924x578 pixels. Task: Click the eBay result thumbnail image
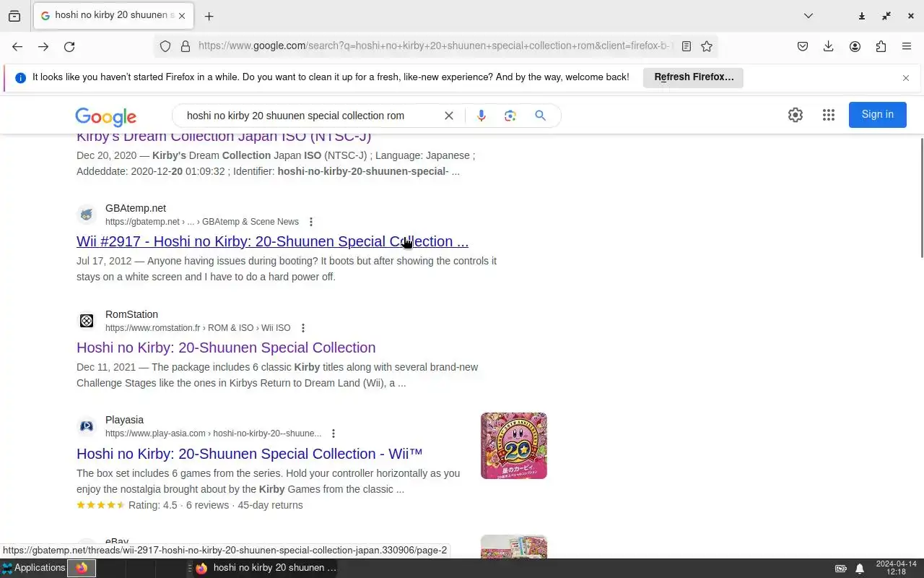[x=514, y=546]
